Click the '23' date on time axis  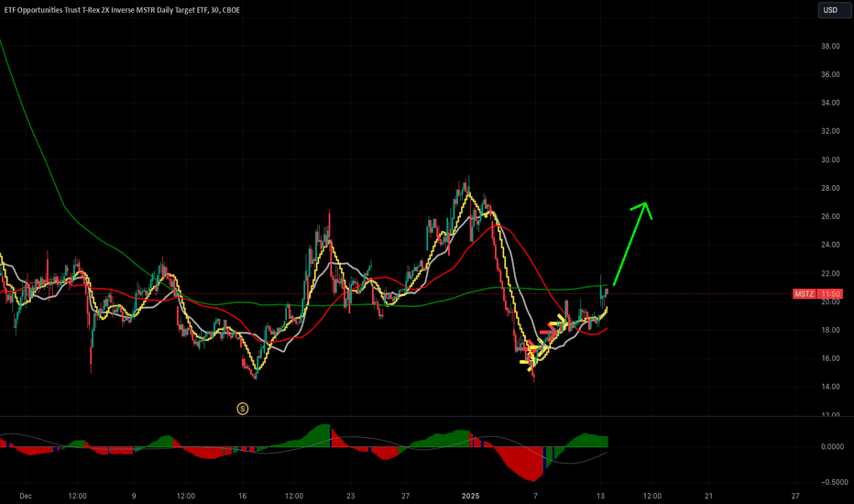point(350,497)
